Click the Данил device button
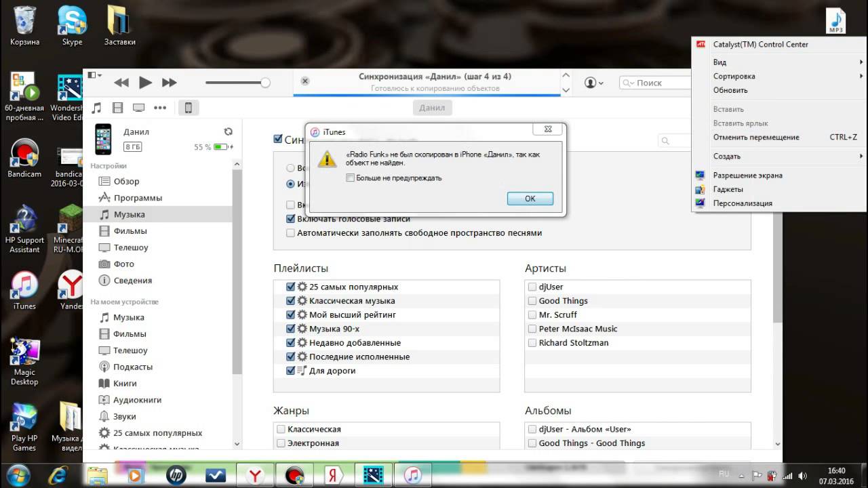Screen dimensions: 868x488 pos(432,108)
